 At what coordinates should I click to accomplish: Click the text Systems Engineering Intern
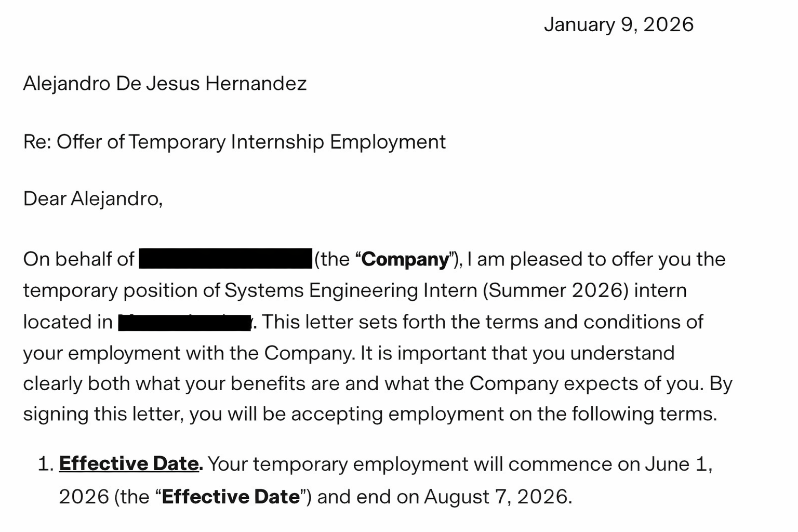click(x=350, y=290)
